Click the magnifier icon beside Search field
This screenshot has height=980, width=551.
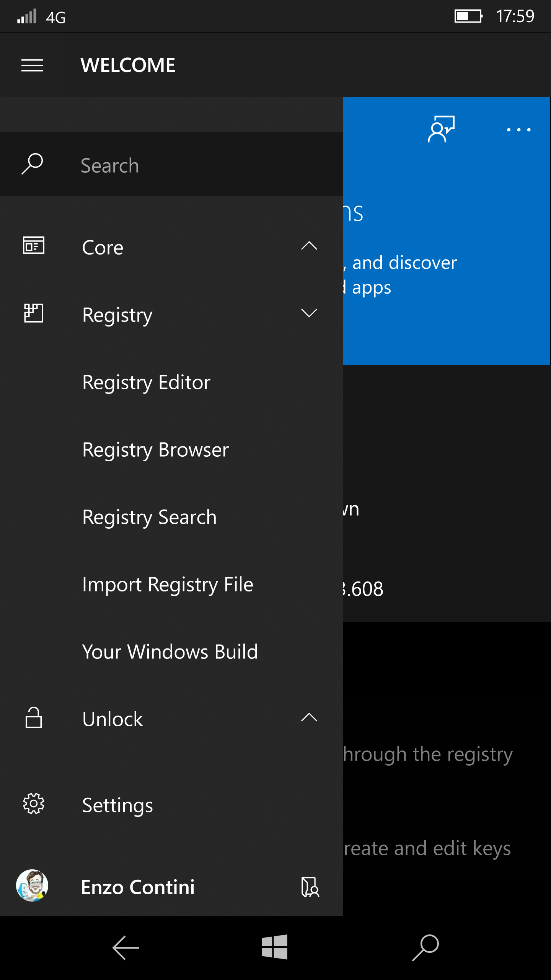(32, 164)
